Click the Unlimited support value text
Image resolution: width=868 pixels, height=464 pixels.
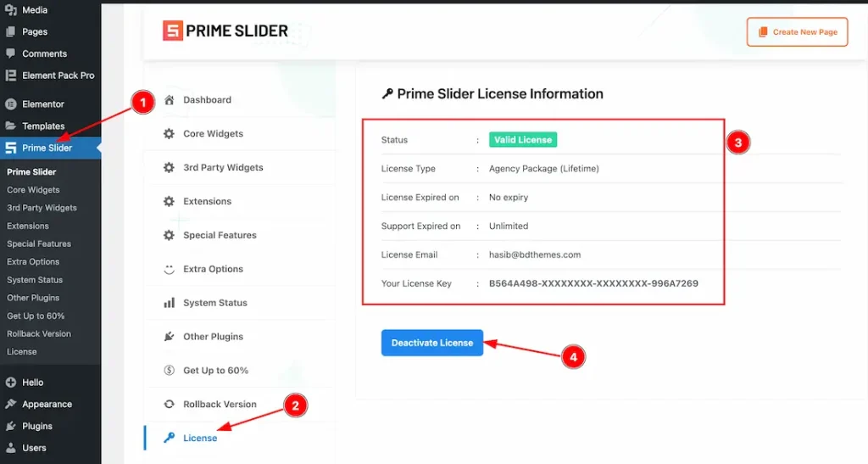[x=509, y=226]
